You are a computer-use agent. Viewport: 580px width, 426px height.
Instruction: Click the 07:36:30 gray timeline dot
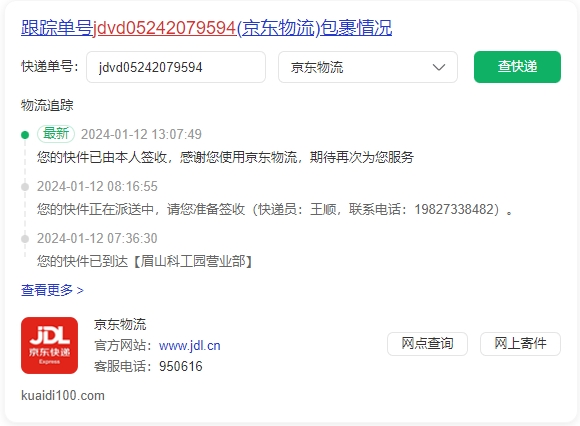[25, 239]
